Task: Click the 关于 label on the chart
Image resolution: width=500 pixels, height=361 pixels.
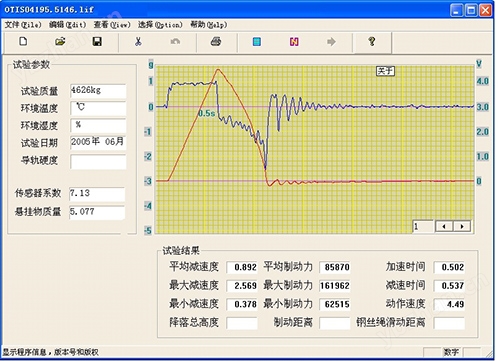Action: pyautogui.click(x=385, y=71)
